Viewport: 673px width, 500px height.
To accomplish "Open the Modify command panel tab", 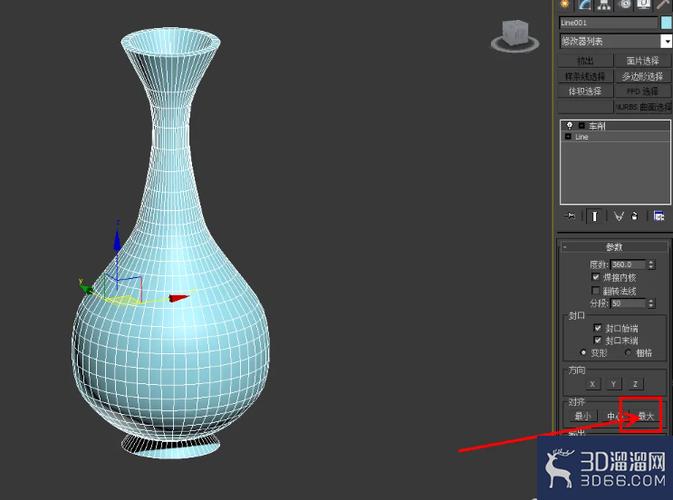I will pyautogui.click(x=585, y=4).
